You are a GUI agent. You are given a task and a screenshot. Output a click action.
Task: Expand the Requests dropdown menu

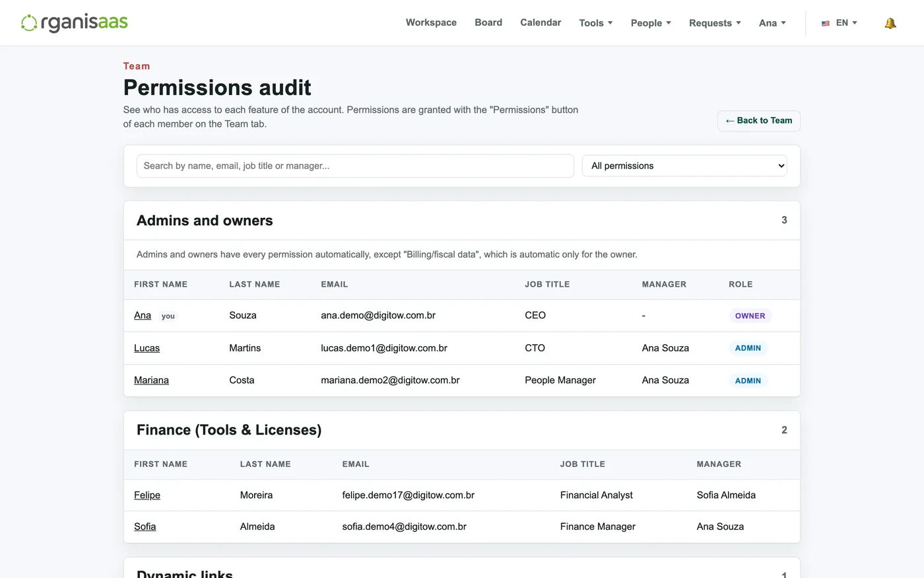coord(715,23)
